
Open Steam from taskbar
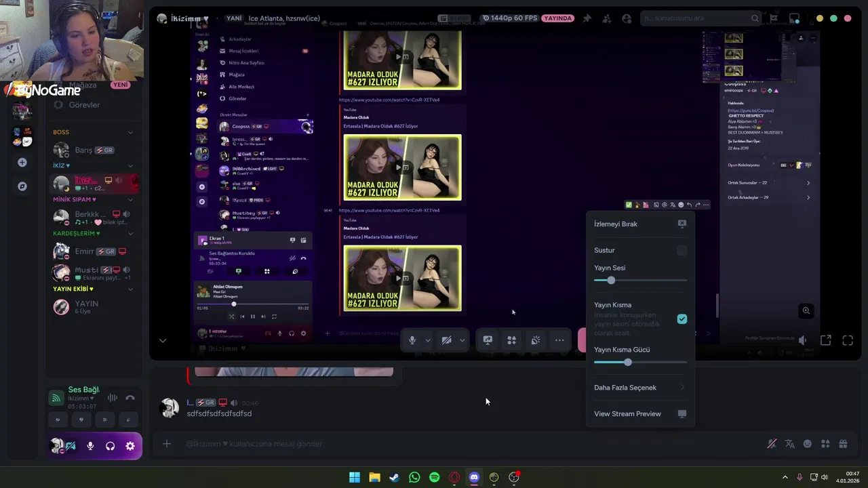394,477
